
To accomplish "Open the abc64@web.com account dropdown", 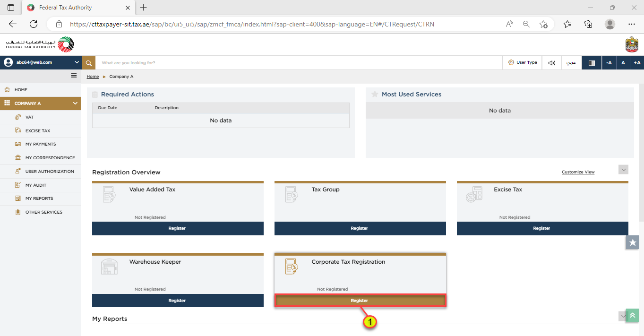I will click(x=41, y=62).
